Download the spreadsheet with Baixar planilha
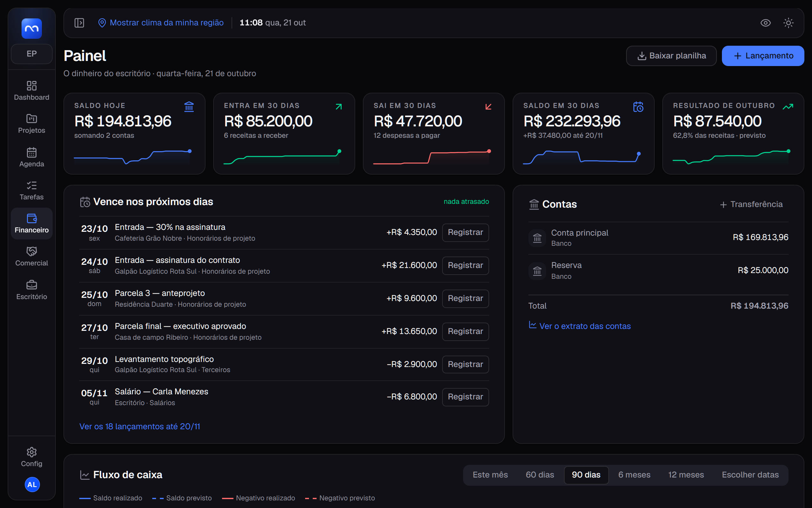 pos(671,56)
